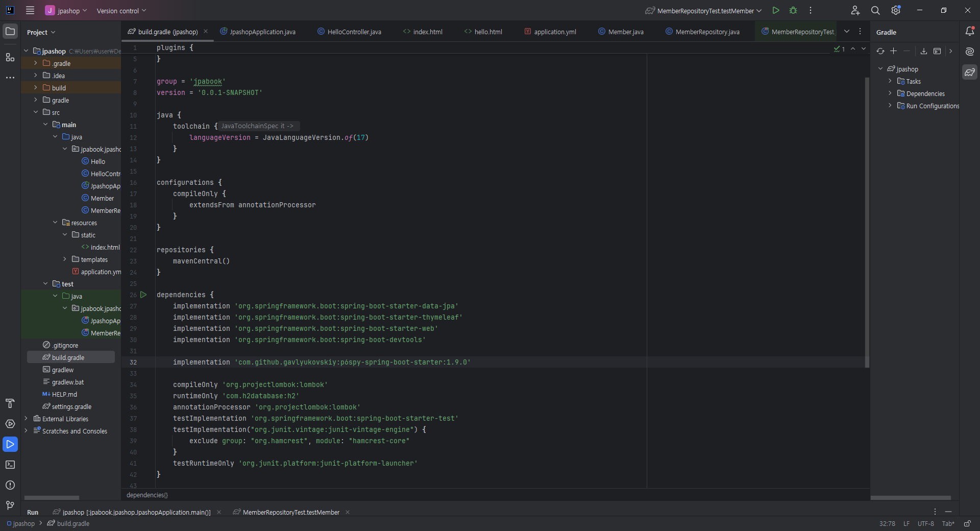This screenshot has width=980, height=531.
Task: Close the build.gradle editor tab
Action: (206, 32)
